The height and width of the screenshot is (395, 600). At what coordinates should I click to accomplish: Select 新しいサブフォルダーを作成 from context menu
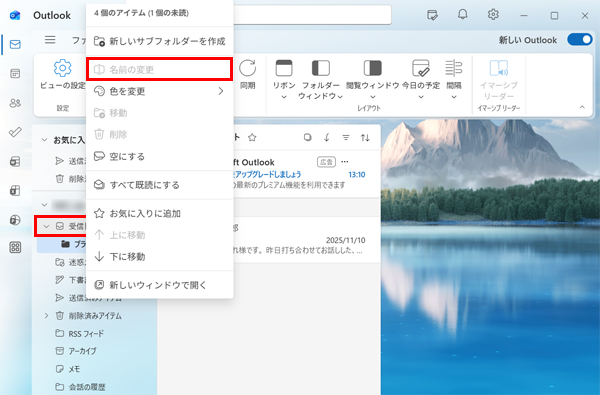tap(160, 41)
